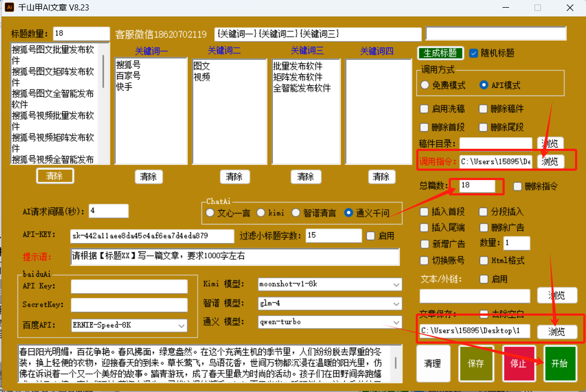Click the 清理 button
This screenshot has height=392, width=586.
432,363
